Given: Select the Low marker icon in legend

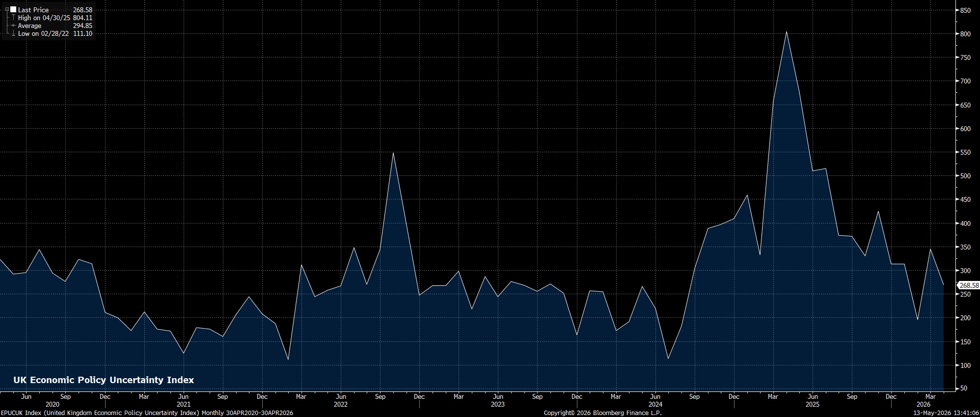Looking at the screenshot, I should pos(13,33).
